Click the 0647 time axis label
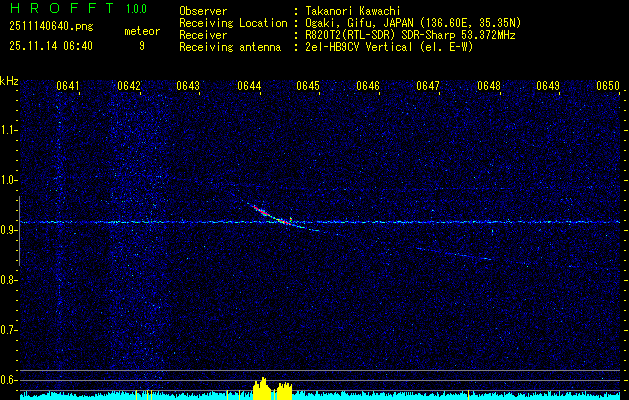The width and height of the screenshot is (629, 400). pyautogui.click(x=428, y=86)
